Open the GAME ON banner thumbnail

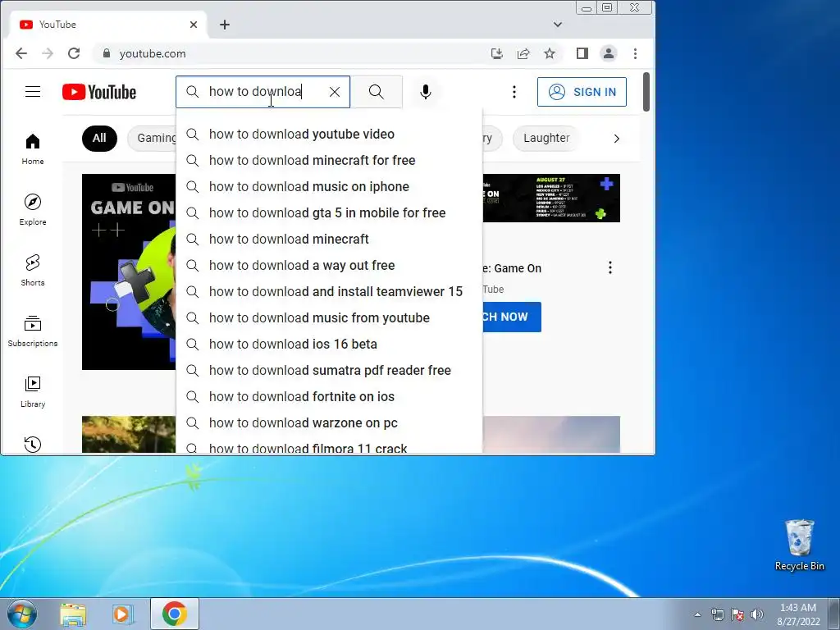tap(129, 272)
